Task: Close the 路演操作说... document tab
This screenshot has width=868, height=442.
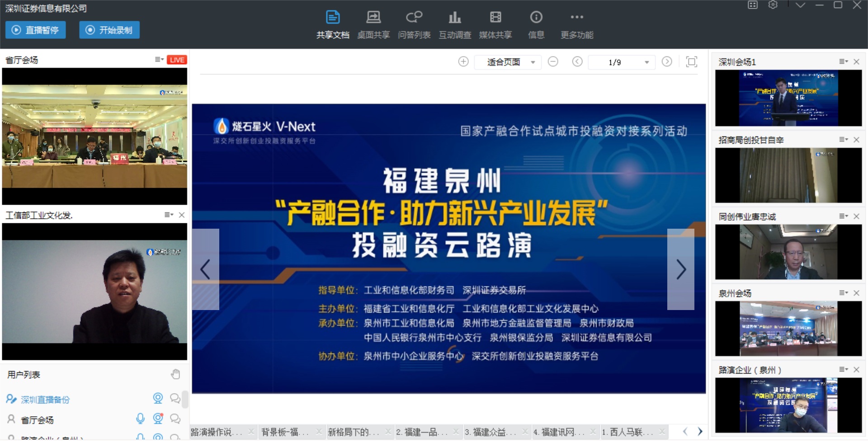Action: click(x=251, y=432)
